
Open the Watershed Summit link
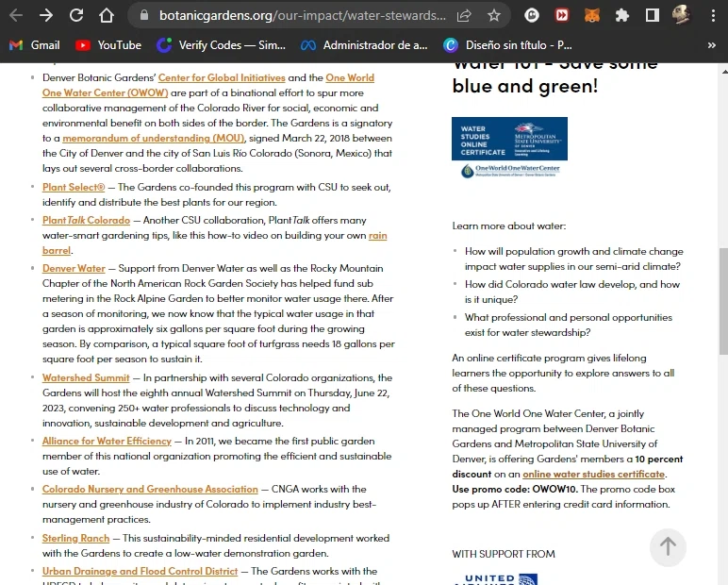point(86,377)
